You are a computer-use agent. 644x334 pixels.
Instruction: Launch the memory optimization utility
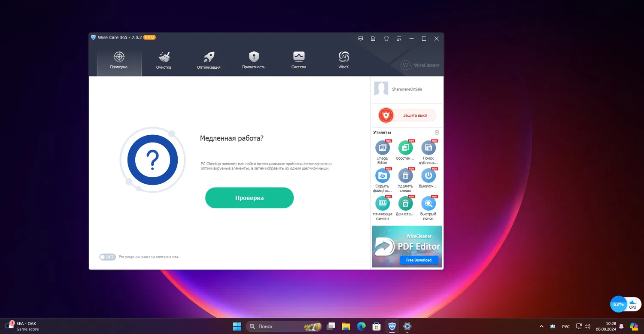point(382,208)
